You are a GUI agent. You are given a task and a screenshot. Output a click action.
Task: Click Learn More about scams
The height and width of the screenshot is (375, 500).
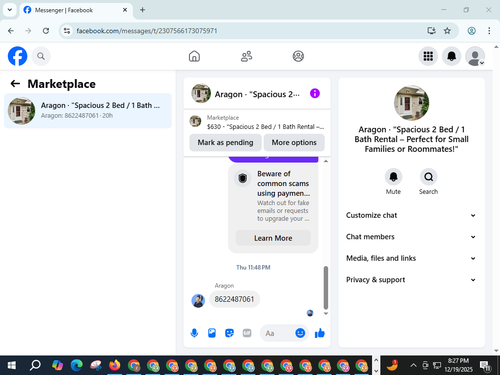click(x=273, y=238)
